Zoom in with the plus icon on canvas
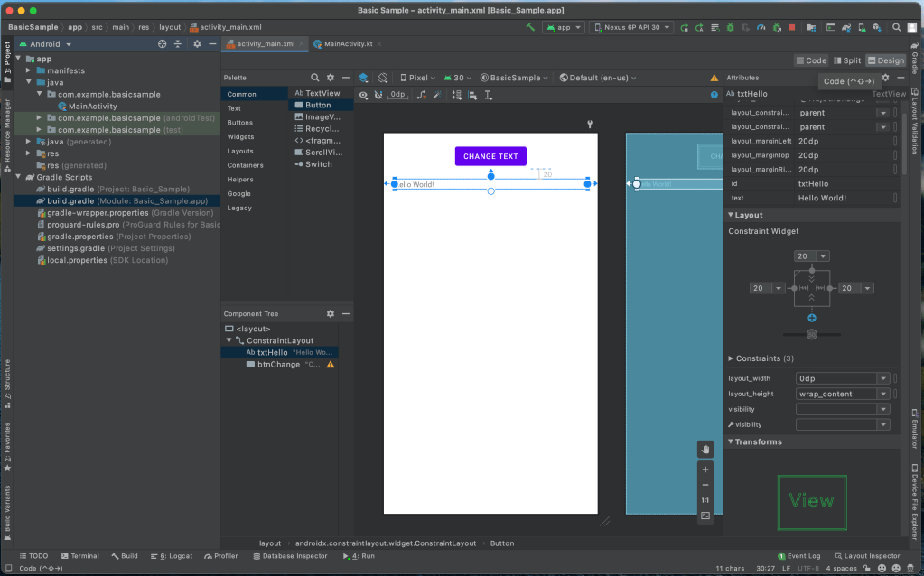The width and height of the screenshot is (924, 576). 705,469
